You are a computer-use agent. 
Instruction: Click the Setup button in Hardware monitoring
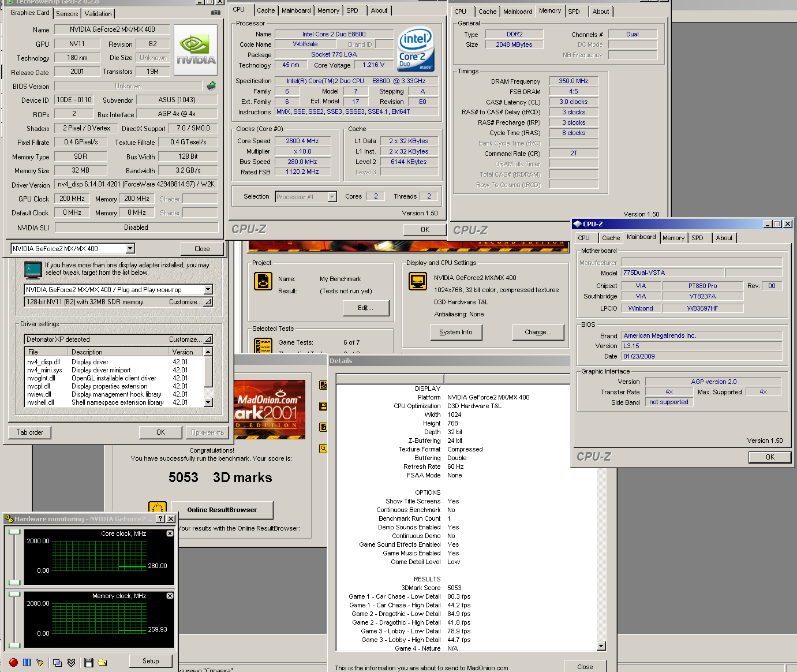tap(151, 661)
